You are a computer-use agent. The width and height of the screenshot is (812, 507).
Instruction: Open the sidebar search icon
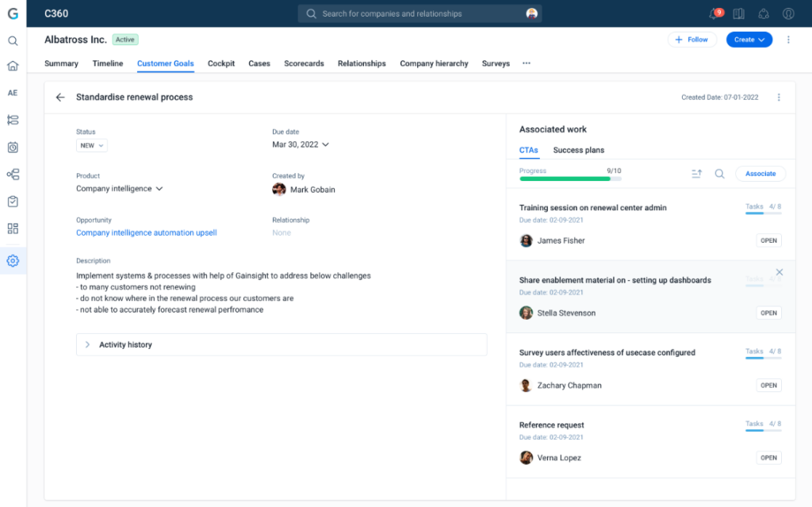(13, 41)
